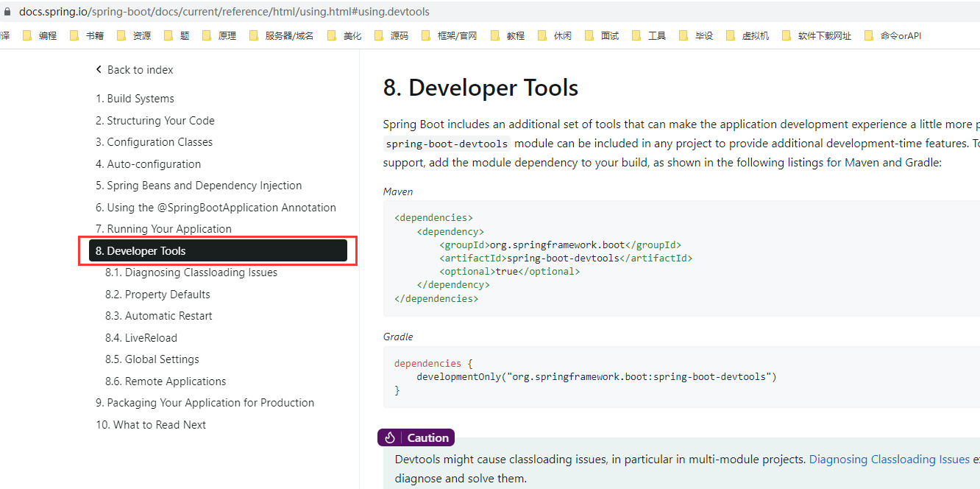Click the inline spring-boot-devtools code text
The width and height of the screenshot is (980, 489).
(447, 144)
